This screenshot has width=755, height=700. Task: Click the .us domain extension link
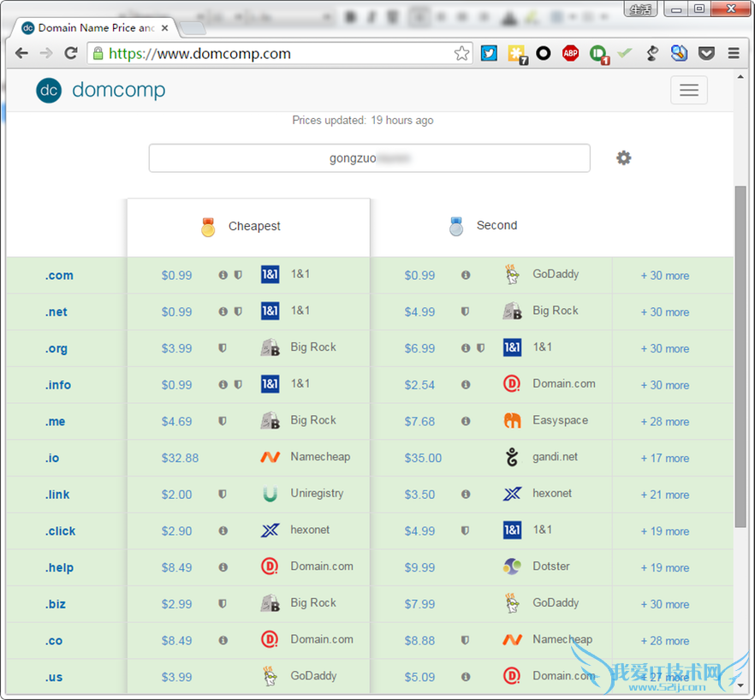tap(53, 678)
